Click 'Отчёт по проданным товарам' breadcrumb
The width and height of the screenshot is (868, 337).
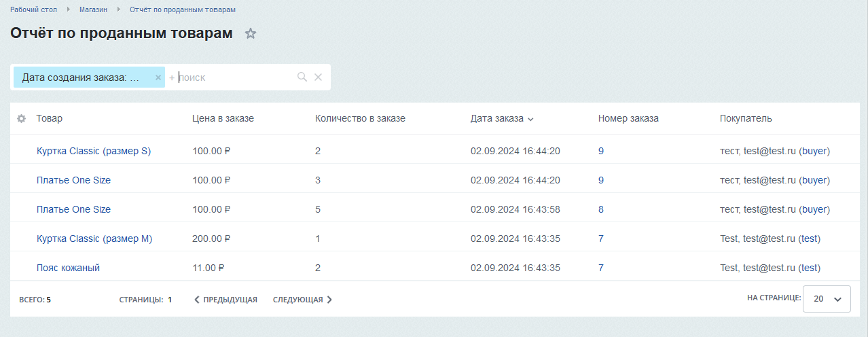183,10
